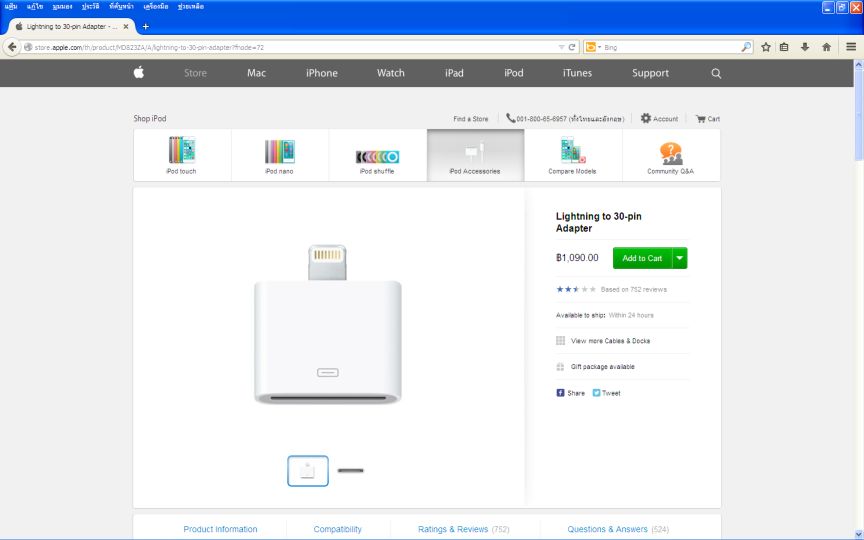Bookmark this page with the star icon
The image size is (864, 540).
[765, 47]
